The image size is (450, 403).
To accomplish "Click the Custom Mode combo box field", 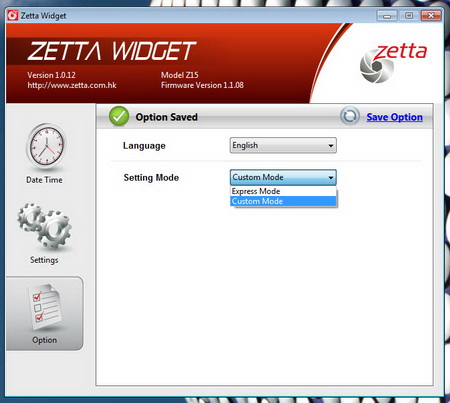I will click(283, 177).
